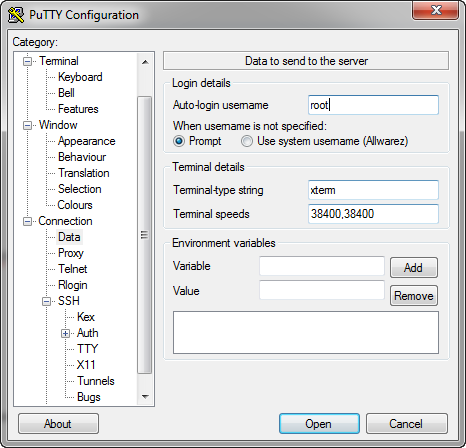Select the Keyboard settings item
The height and width of the screenshot is (448, 466).
80,77
